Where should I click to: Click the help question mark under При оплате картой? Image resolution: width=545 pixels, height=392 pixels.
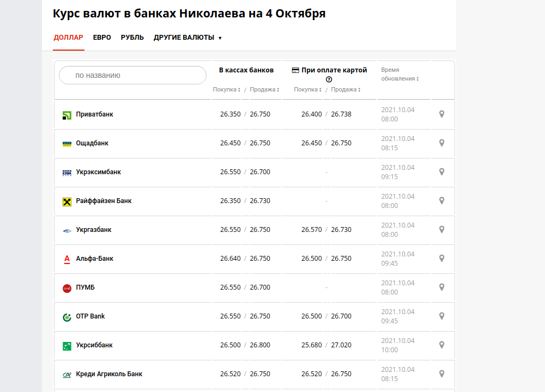pos(329,79)
